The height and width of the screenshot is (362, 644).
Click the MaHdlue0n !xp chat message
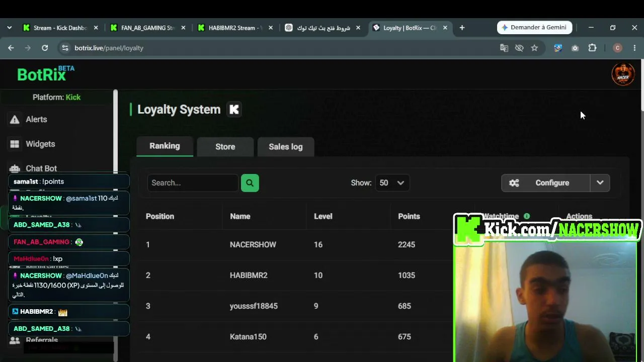click(x=69, y=259)
